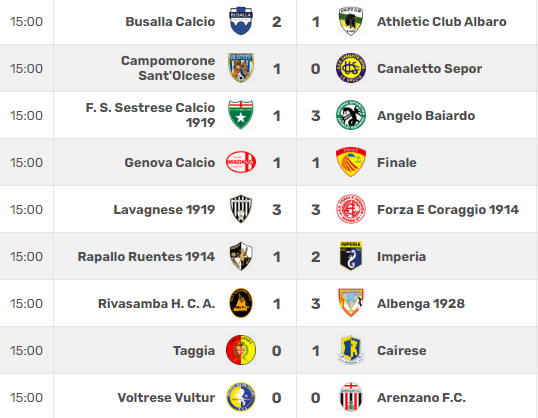Click the Angelo Baiardo team name
The image size is (538, 418).
[x=426, y=116]
